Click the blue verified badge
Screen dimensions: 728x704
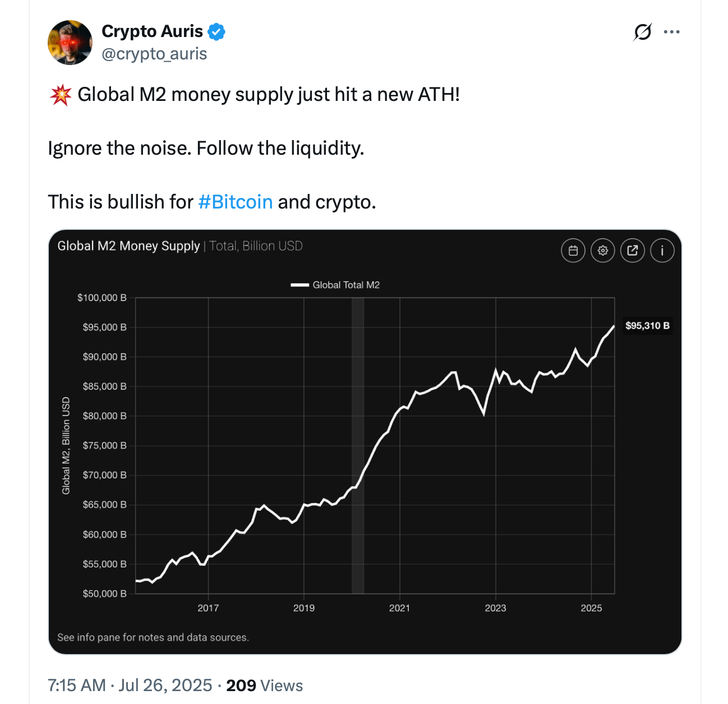pos(216,32)
